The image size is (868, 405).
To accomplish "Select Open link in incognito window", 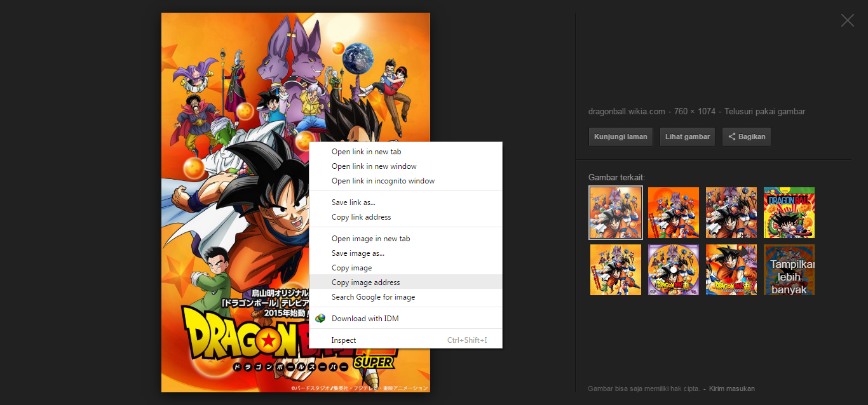I will coord(405,181).
